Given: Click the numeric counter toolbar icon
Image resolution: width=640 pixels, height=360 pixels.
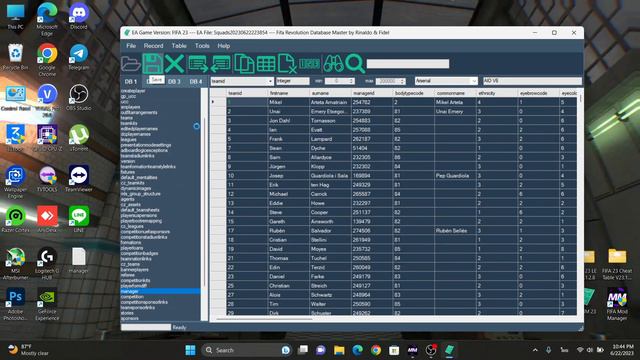Looking at the screenshot, I should click(x=309, y=64).
